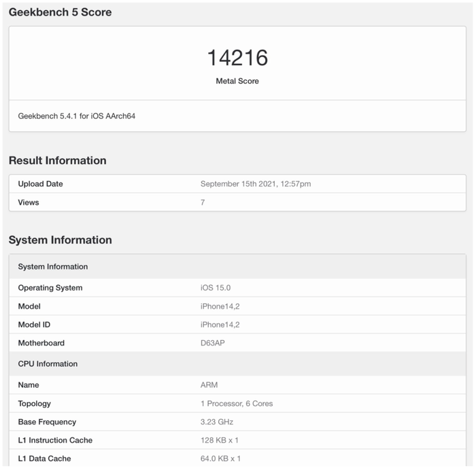Click the L1 Instruction Cache label
The width and height of the screenshot is (476, 470).
[55, 440]
